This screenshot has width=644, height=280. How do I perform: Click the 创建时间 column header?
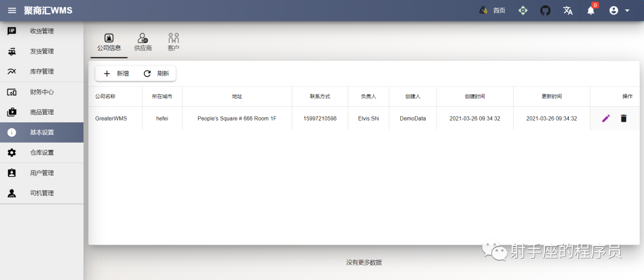tap(475, 97)
